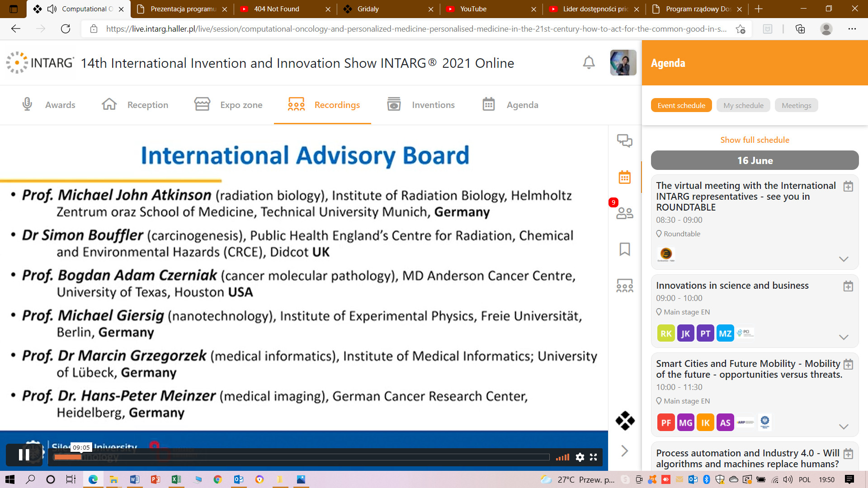Add Innovations in science session to schedule
Viewport: 868px width, 488px height.
tap(848, 286)
